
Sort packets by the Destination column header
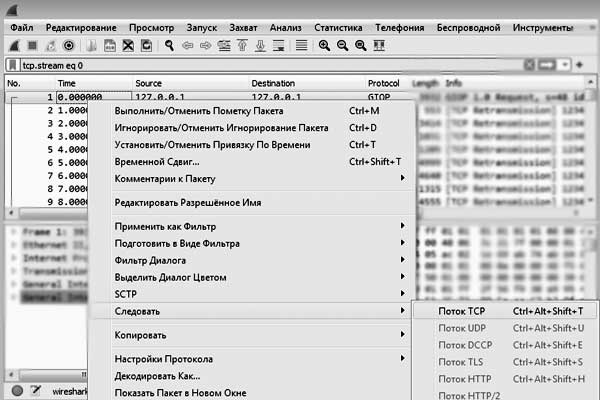click(307, 83)
